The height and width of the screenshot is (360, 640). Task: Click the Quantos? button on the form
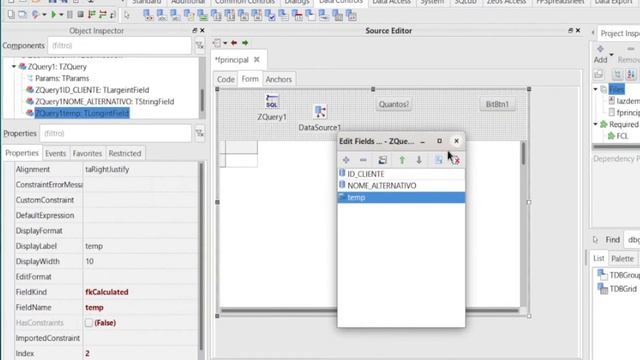coord(394,104)
